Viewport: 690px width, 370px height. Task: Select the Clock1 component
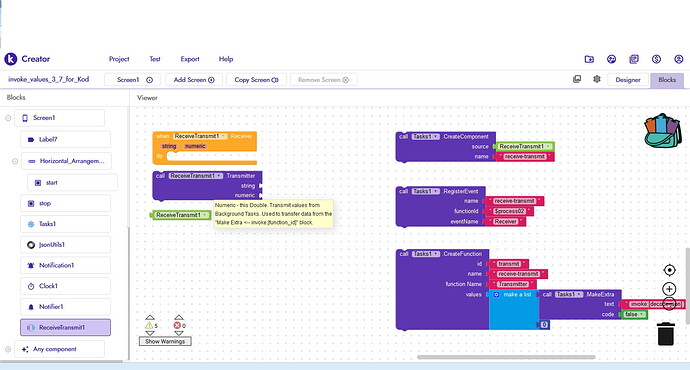click(65, 286)
